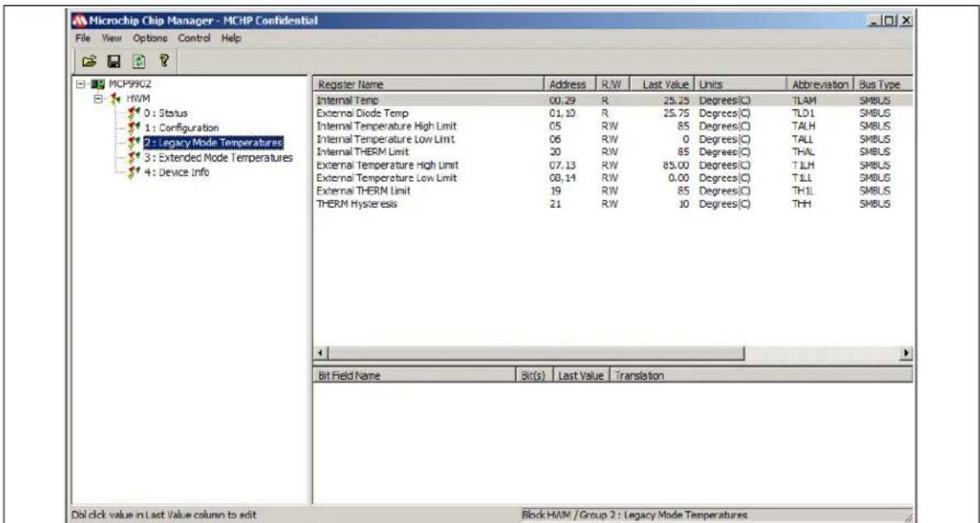Select External Temperature Low Limit row
Image resolution: width=980 pixels, height=523 pixels.
pos(613,178)
